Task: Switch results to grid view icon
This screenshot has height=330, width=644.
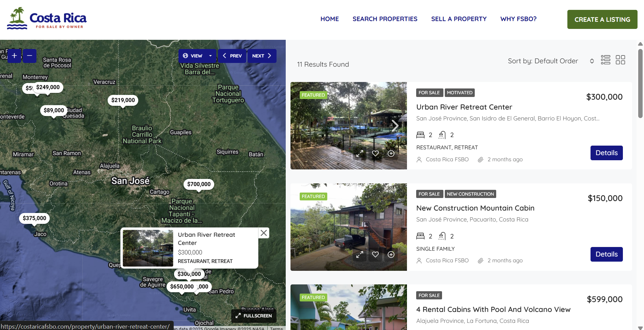Action: tap(621, 60)
